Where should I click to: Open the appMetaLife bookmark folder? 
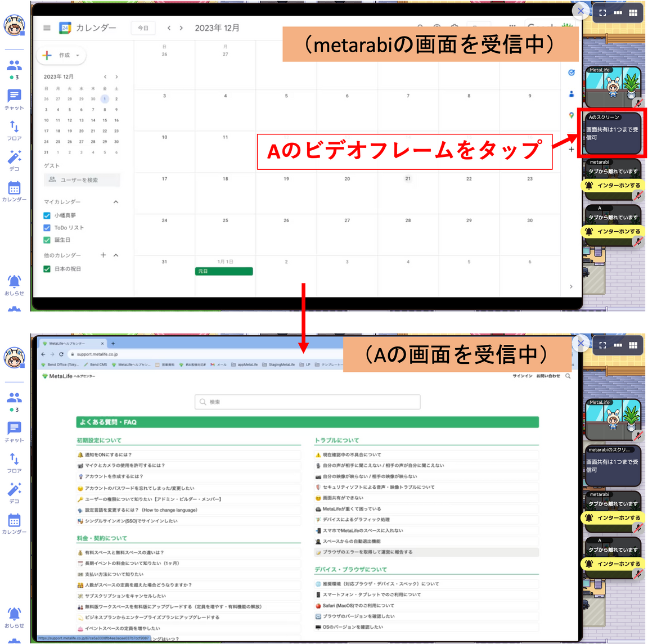pos(244,364)
